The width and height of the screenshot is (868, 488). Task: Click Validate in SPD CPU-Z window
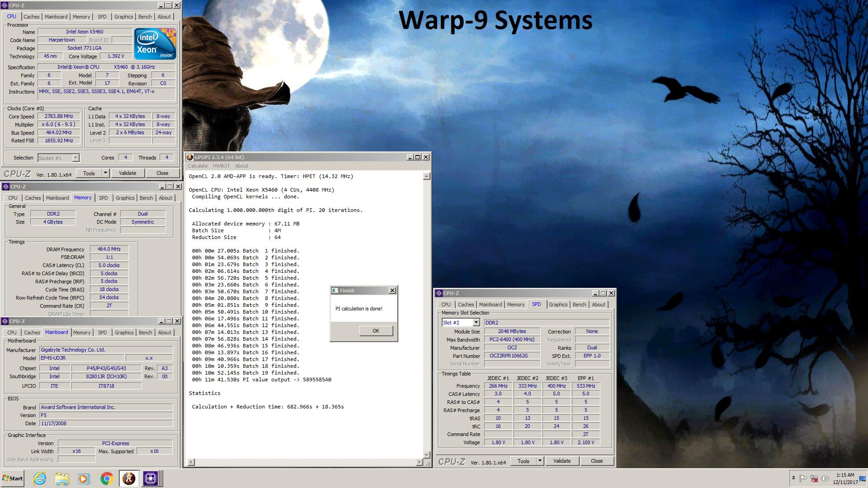coord(562,461)
